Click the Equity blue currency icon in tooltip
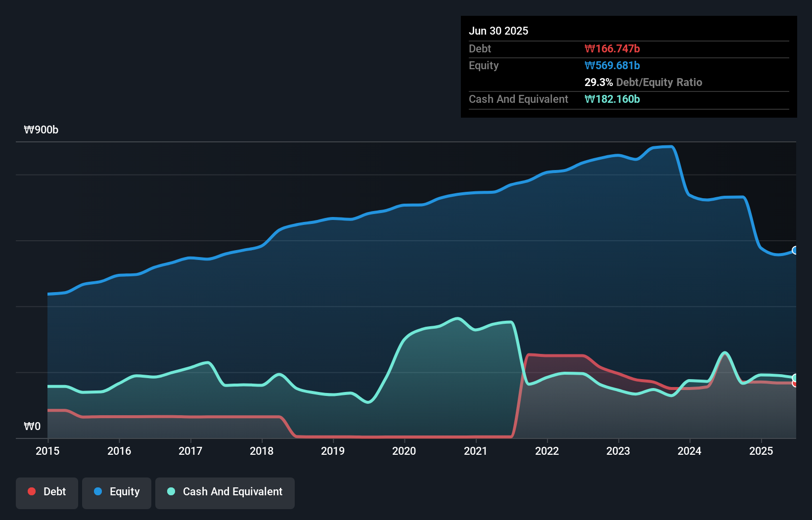 [x=589, y=65]
